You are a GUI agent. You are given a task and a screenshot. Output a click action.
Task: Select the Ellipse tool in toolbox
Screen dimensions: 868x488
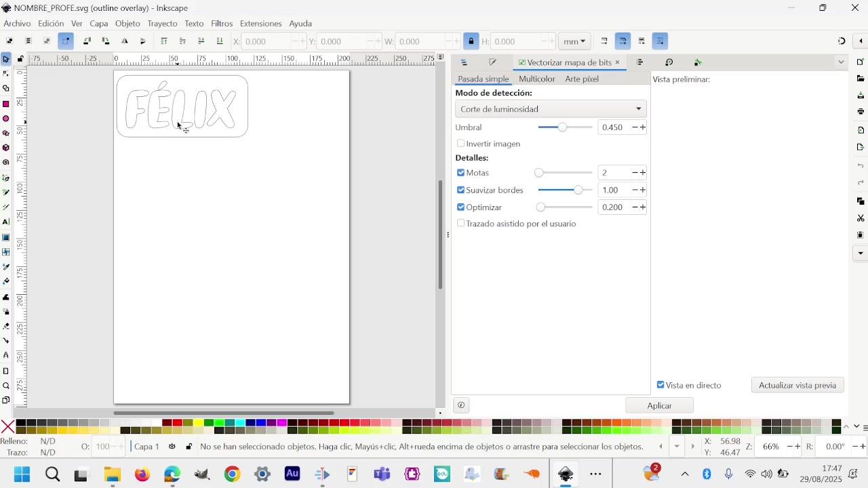pyautogui.click(x=6, y=119)
